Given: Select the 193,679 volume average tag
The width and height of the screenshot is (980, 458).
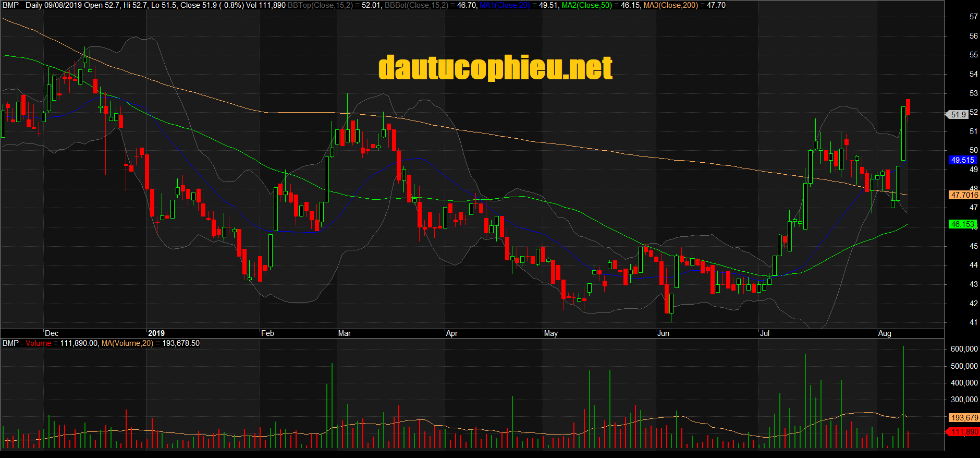Looking at the screenshot, I should coord(964,418).
